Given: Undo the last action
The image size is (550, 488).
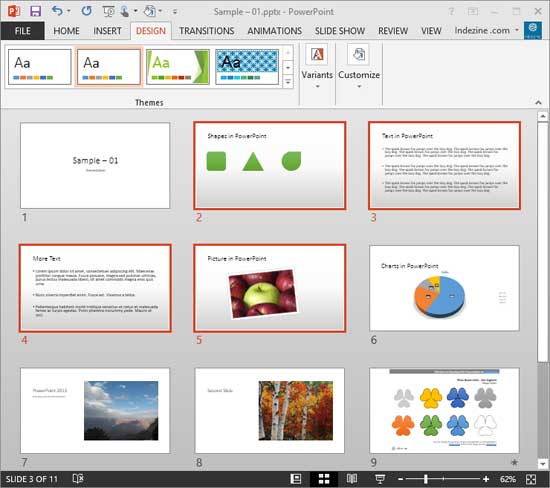Looking at the screenshot, I should (x=57, y=11).
